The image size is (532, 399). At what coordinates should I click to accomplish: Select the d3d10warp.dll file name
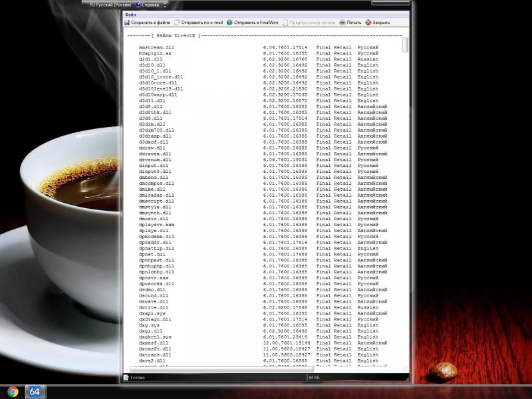click(158, 94)
